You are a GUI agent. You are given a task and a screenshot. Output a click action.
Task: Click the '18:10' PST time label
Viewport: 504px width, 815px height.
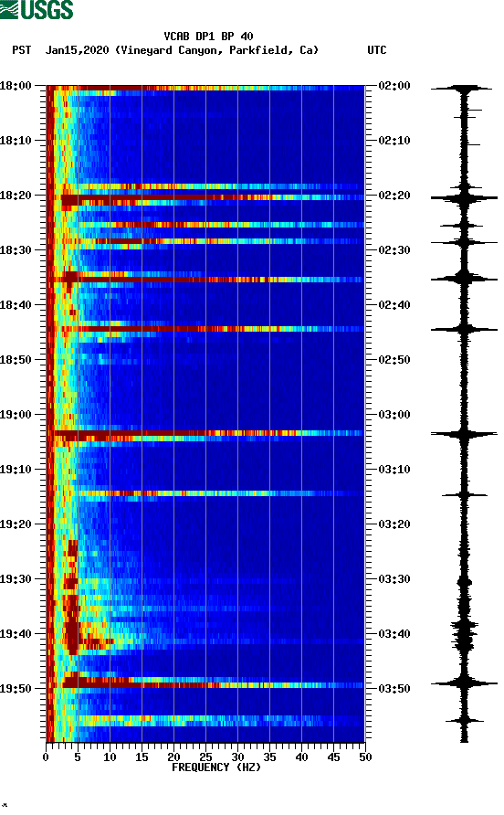point(16,141)
